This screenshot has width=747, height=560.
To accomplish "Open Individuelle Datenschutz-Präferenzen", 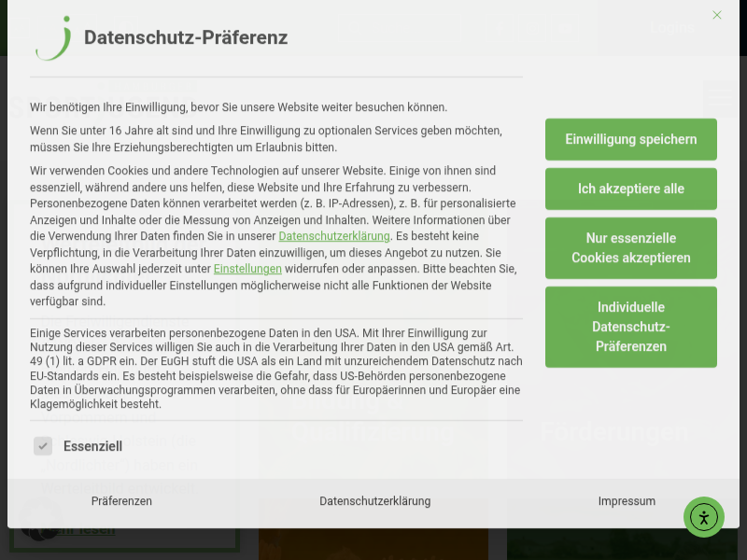I will click(x=631, y=327).
